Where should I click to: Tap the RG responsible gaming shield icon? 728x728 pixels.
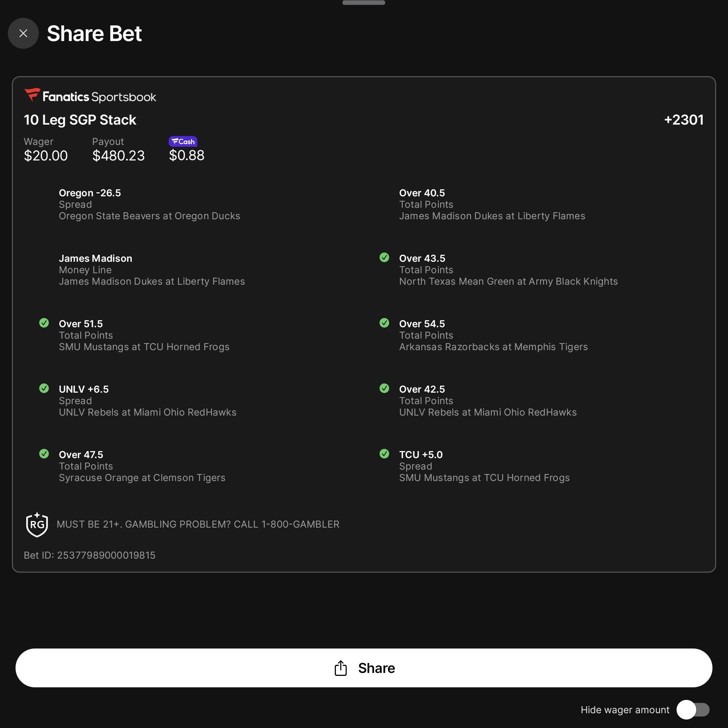coord(37,524)
